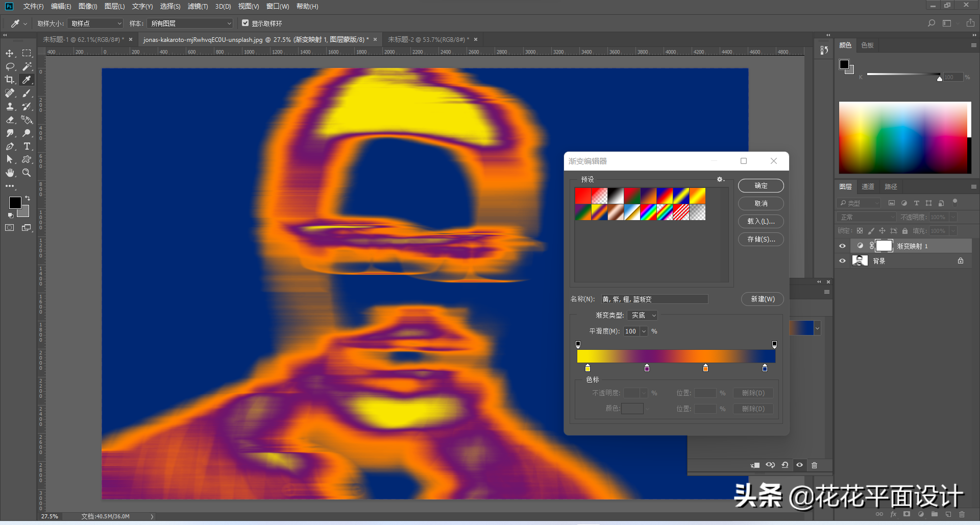Hide the 渐变映射 1 layer

[x=842, y=246]
